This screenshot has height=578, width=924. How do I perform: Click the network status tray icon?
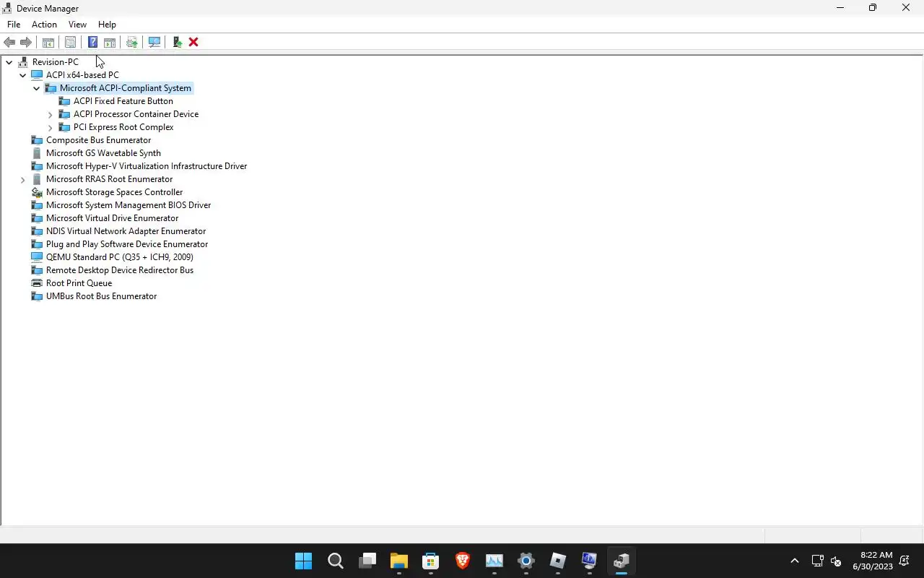click(818, 561)
